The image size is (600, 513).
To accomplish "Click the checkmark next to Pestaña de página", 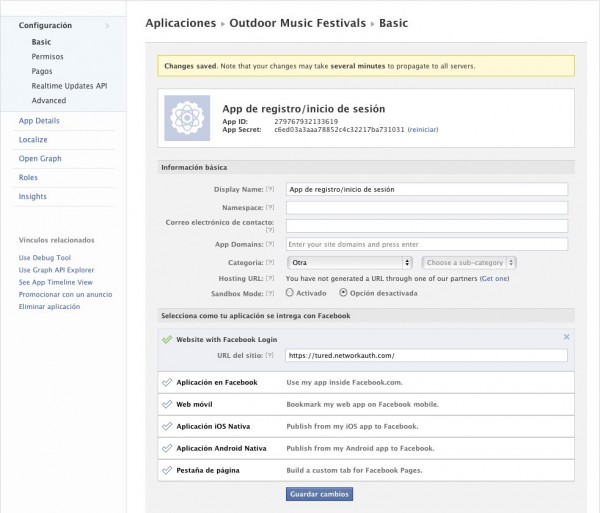I will coord(167,470).
